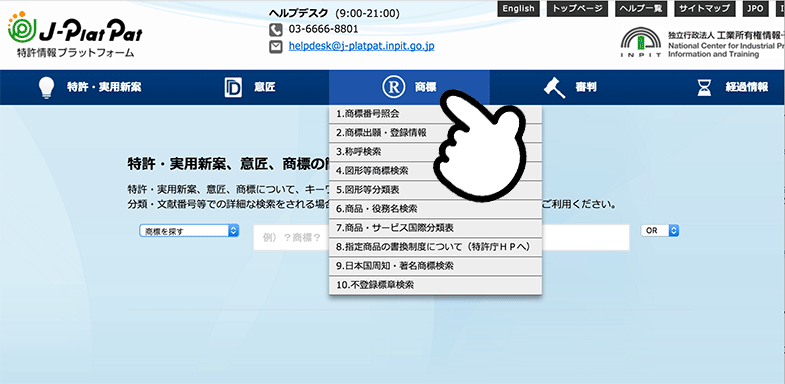Image resolution: width=785 pixels, height=384 pixels.
Task: Click the helpdesk envelope icon
Action: point(276,47)
